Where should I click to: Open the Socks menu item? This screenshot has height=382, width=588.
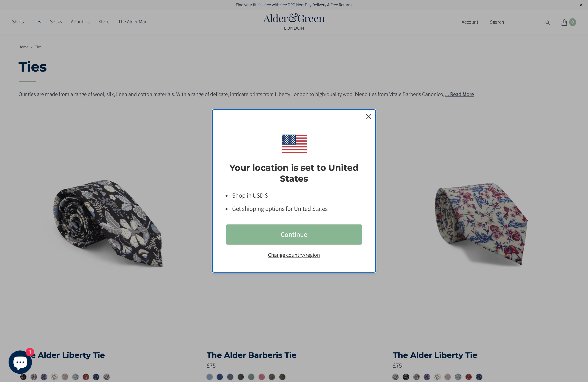tap(56, 22)
